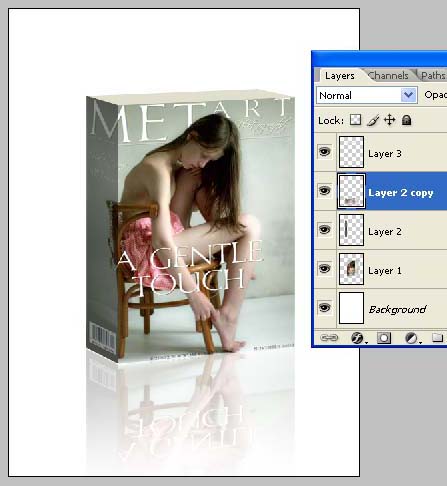Select the row named Background

[x=380, y=308]
